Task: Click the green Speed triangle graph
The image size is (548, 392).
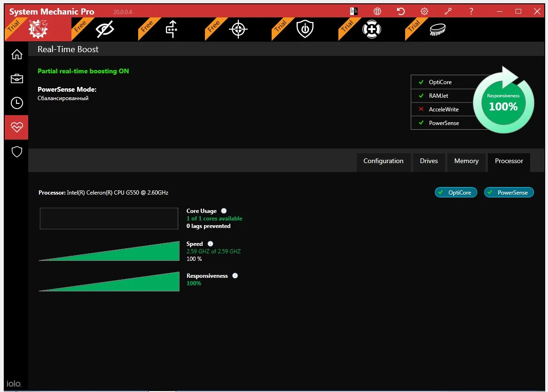Action: tap(109, 251)
